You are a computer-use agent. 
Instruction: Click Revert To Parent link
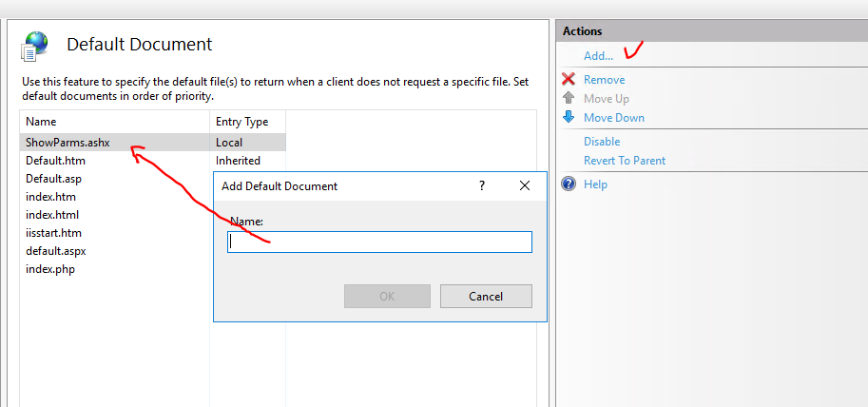625,160
